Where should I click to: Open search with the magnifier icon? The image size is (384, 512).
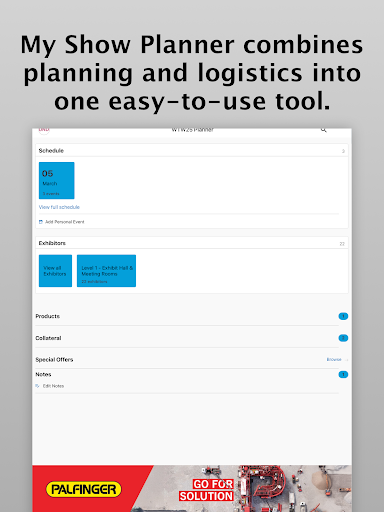click(x=323, y=130)
